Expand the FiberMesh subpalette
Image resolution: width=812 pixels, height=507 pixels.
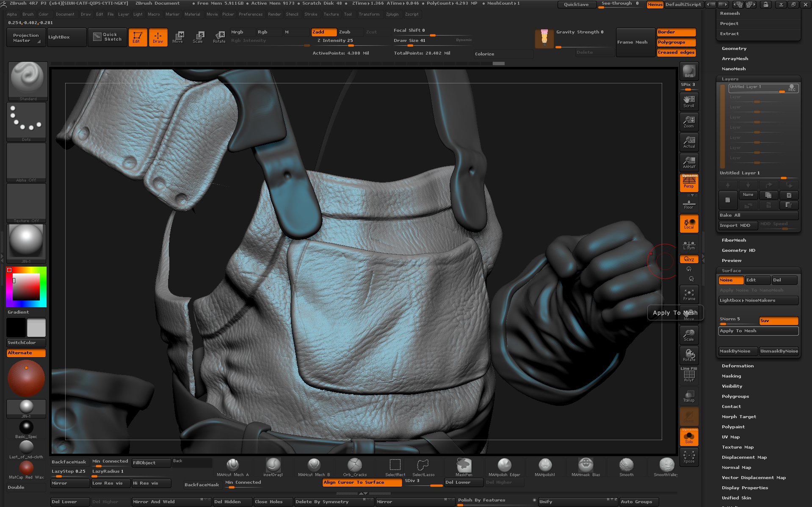(x=734, y=240)
